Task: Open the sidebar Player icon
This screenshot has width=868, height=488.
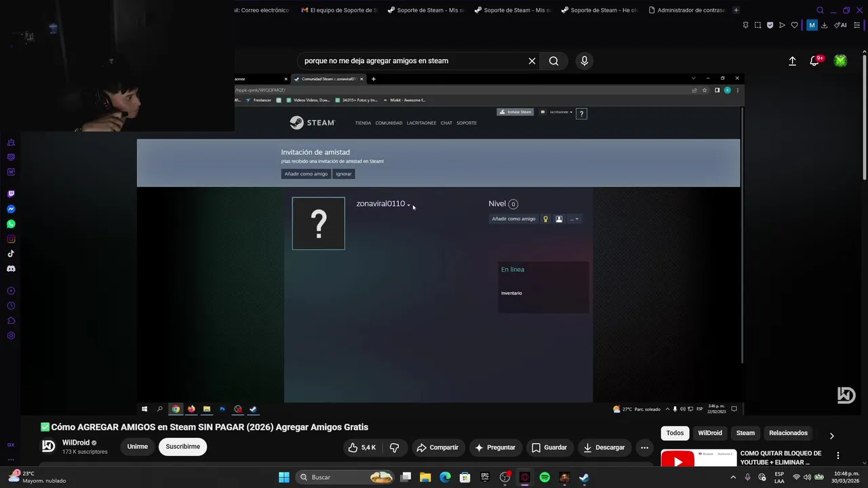Action: click(x=11, y=291)
